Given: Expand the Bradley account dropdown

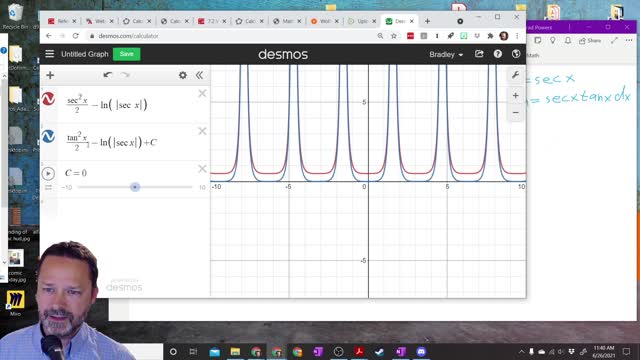Looking at the screenshot, I should [x=446, y=54].
